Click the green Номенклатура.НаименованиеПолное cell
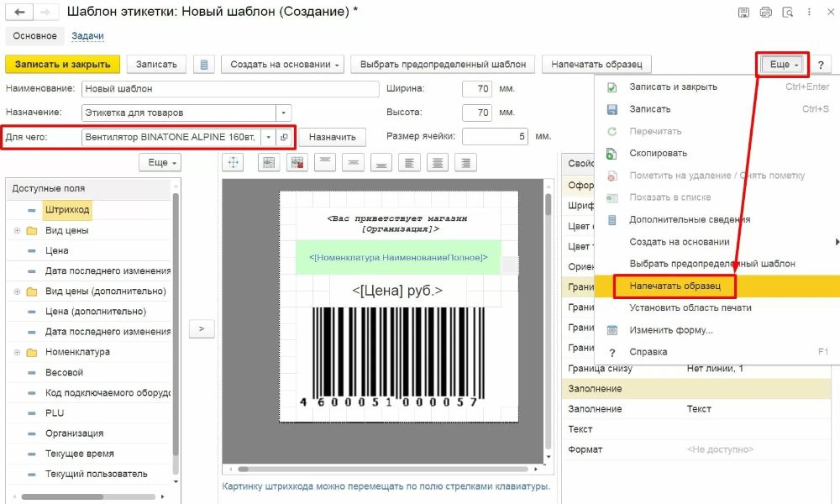 (398, 258)
